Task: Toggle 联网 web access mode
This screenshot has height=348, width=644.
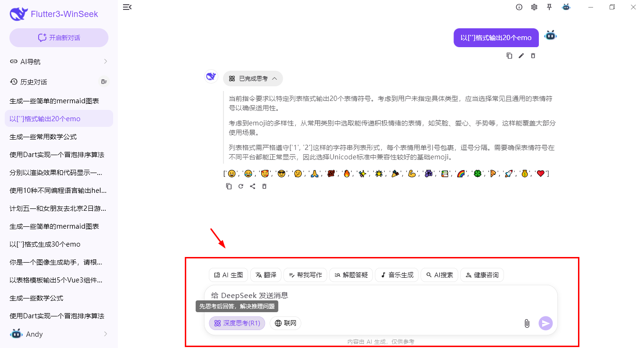Action: click(285, 323)
